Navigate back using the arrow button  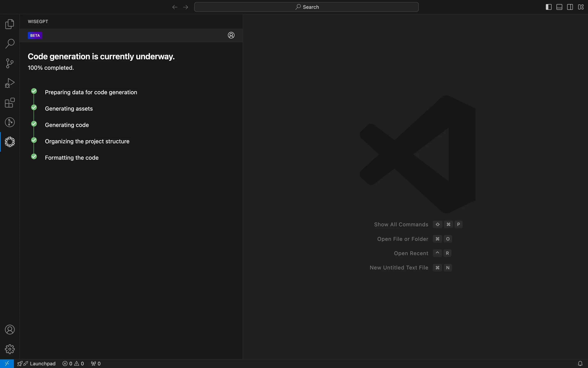coord(175,6)
